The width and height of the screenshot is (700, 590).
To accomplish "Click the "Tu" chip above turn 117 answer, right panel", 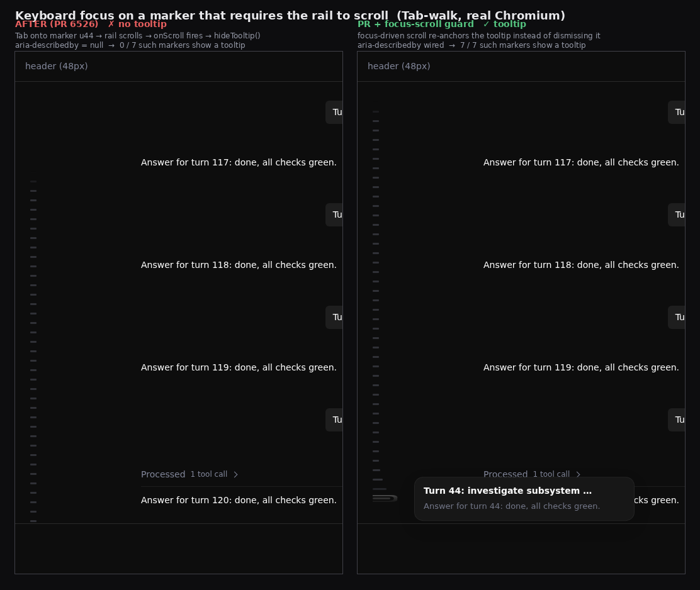I will (677, 112).
